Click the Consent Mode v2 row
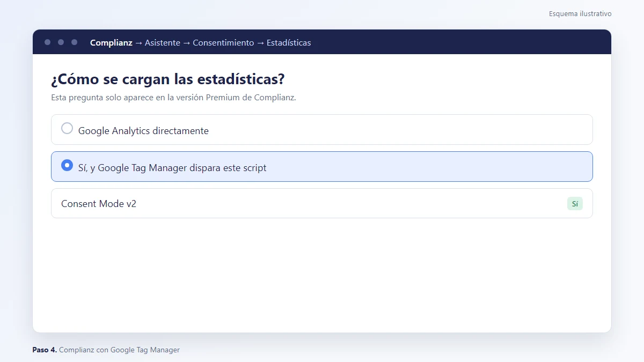The height and width of the screenshot is (362, 644). click(322, 203)
